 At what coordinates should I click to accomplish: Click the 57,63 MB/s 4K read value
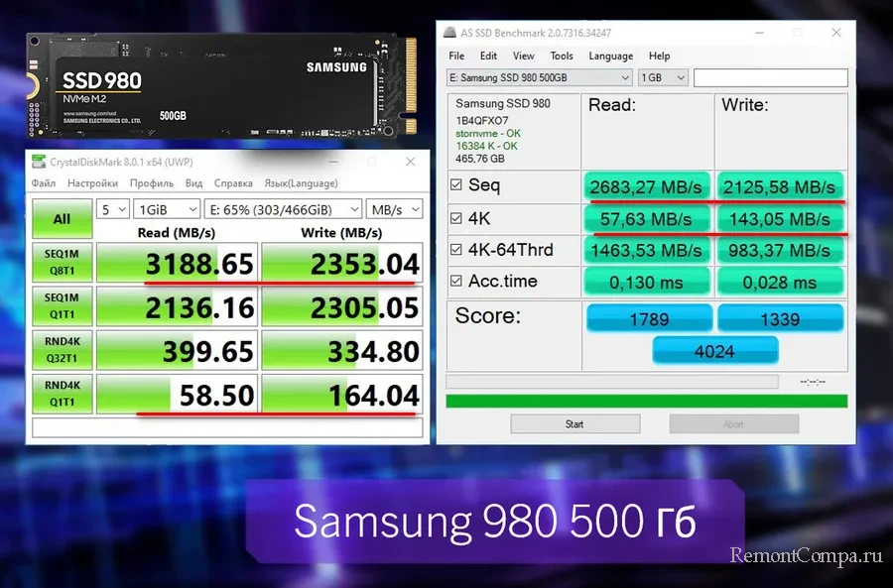(x=646, y=218)
